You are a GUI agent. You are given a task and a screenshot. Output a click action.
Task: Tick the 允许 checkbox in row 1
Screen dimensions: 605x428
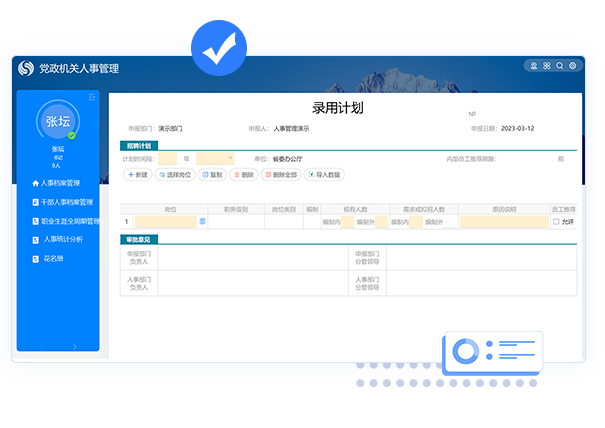556,222
